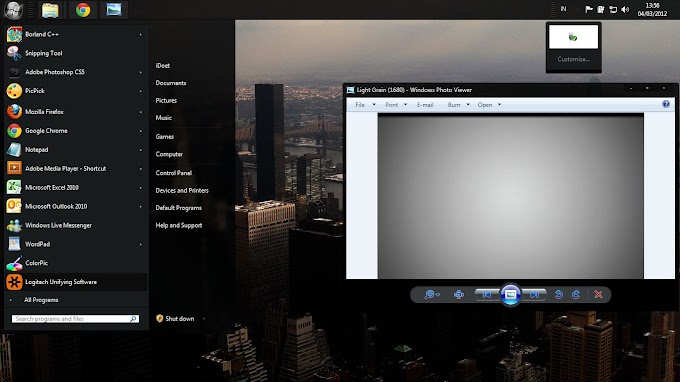Open WordPad
This screenshot has height=382, width=680.
75,244
